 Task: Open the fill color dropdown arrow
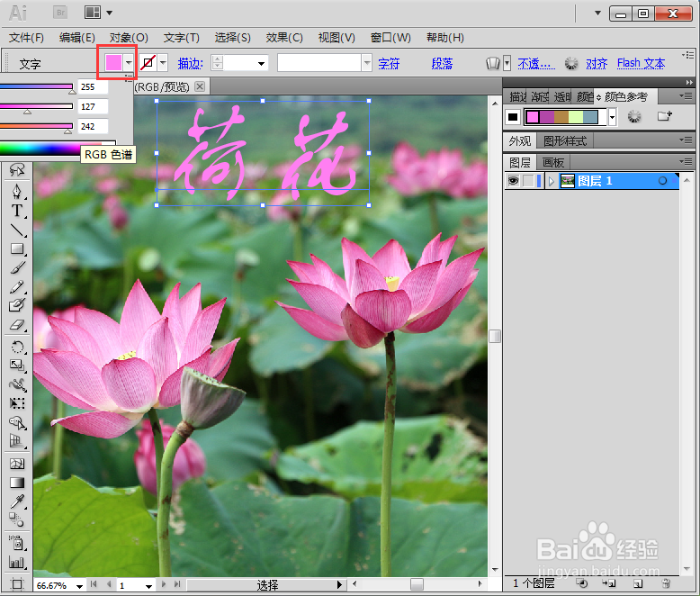(129, 62)
